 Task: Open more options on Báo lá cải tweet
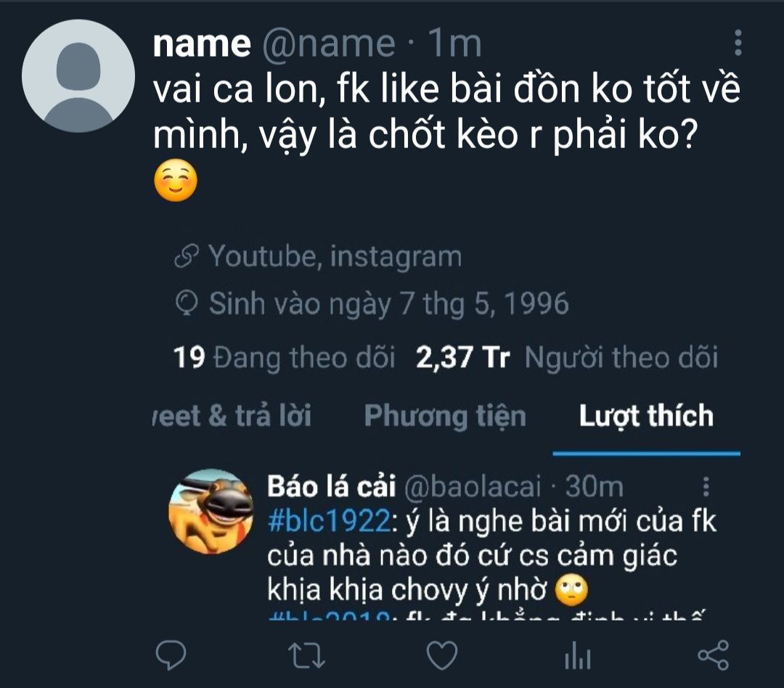706,487
